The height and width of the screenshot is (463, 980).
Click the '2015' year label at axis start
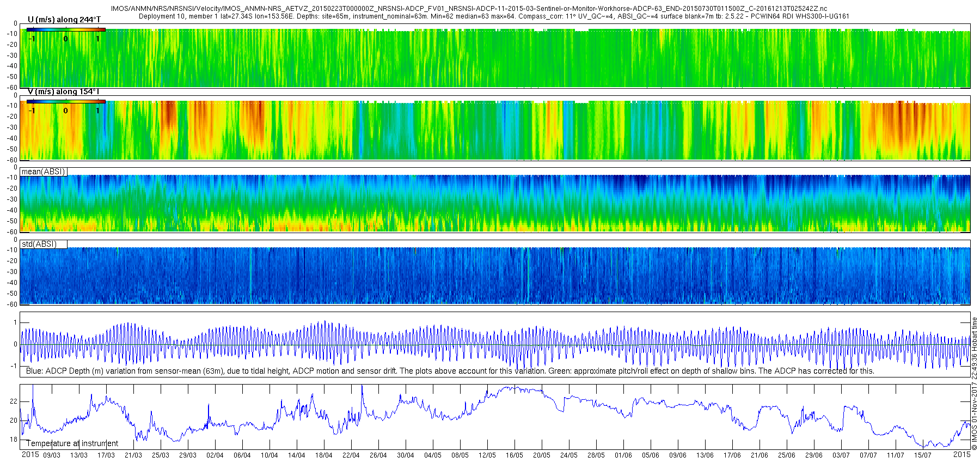click(30, 454)
